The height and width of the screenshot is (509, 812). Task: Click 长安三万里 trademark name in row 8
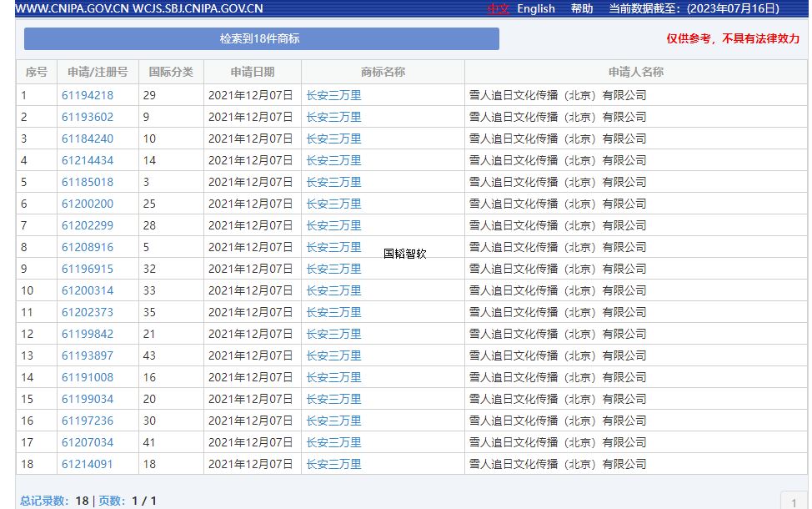[333, 247]
